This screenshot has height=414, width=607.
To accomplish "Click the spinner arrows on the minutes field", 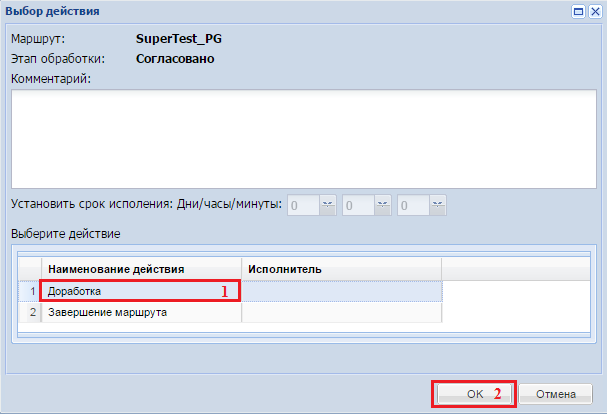I will coord(437,205).
